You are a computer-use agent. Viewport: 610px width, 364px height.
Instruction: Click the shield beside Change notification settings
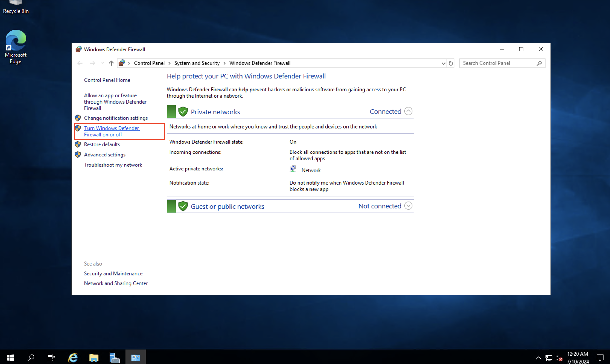pyautogui.click(x=78, y=118)
